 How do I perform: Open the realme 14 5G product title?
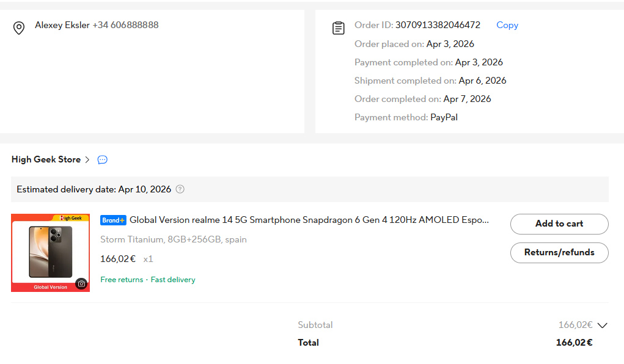pos(309,220)
